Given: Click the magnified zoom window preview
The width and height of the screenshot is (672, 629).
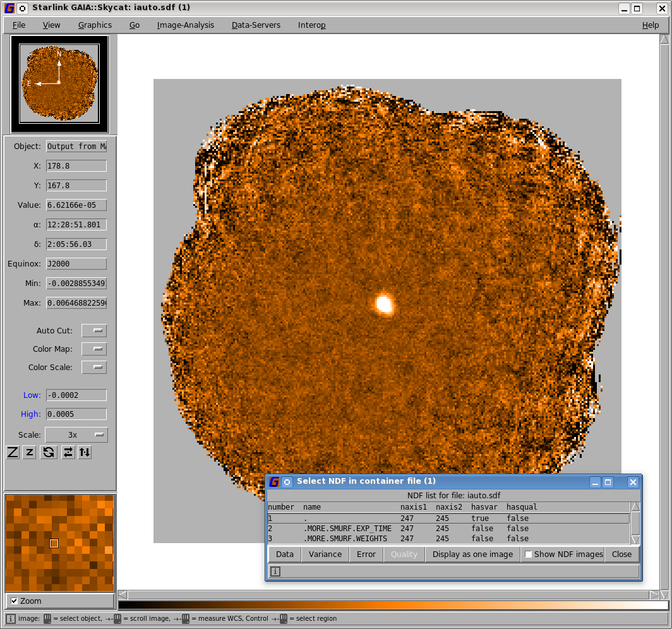Looking at the screenshot, I should point(59,543).
